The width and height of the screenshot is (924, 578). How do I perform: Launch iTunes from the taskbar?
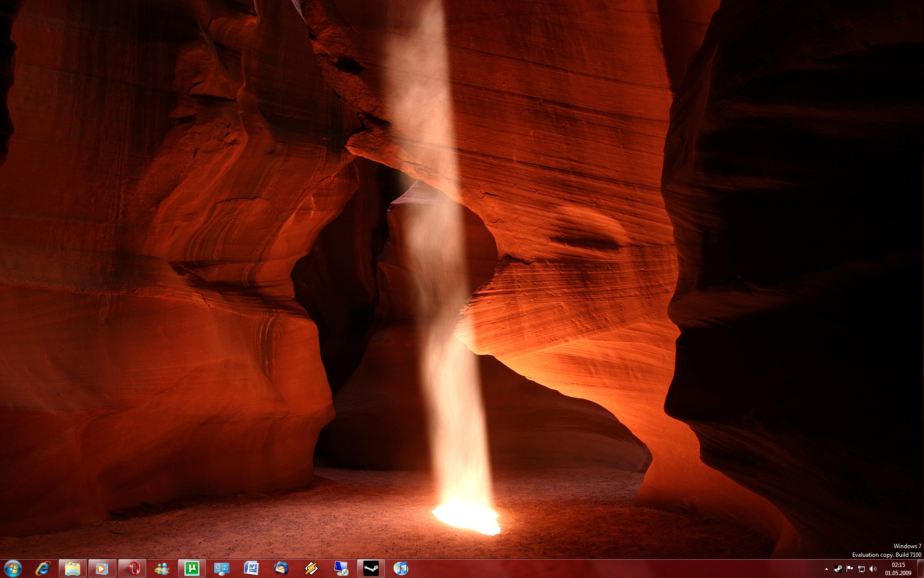(401, 569)
